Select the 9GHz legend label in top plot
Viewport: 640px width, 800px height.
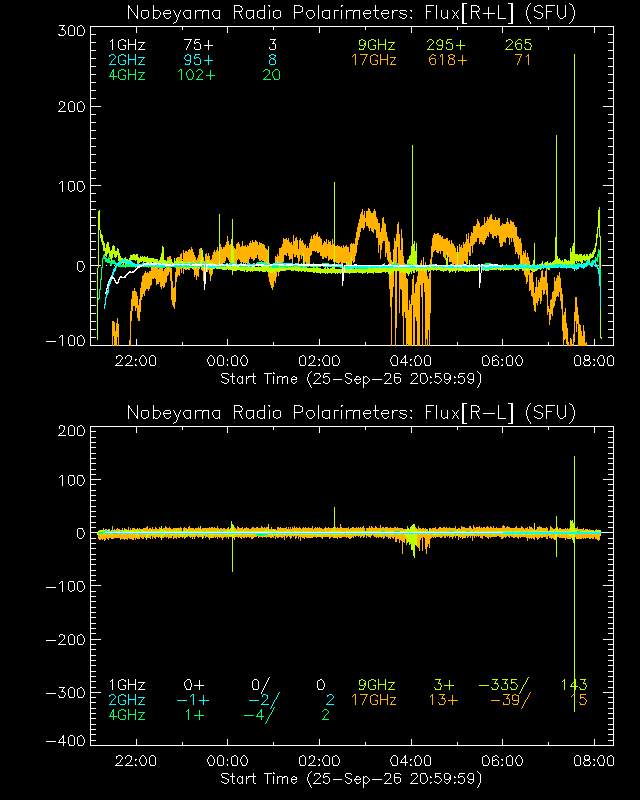[377, 45]
